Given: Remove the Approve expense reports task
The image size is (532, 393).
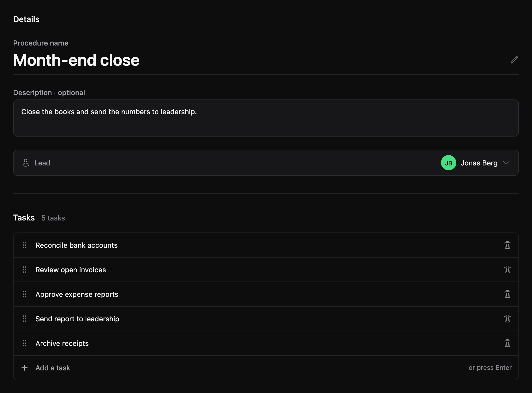Looking at the screenshot, I should coord(507,294).
